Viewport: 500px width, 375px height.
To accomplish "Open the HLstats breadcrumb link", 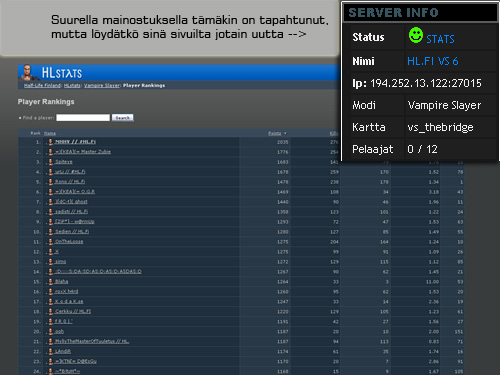I will tap(72, 86).
